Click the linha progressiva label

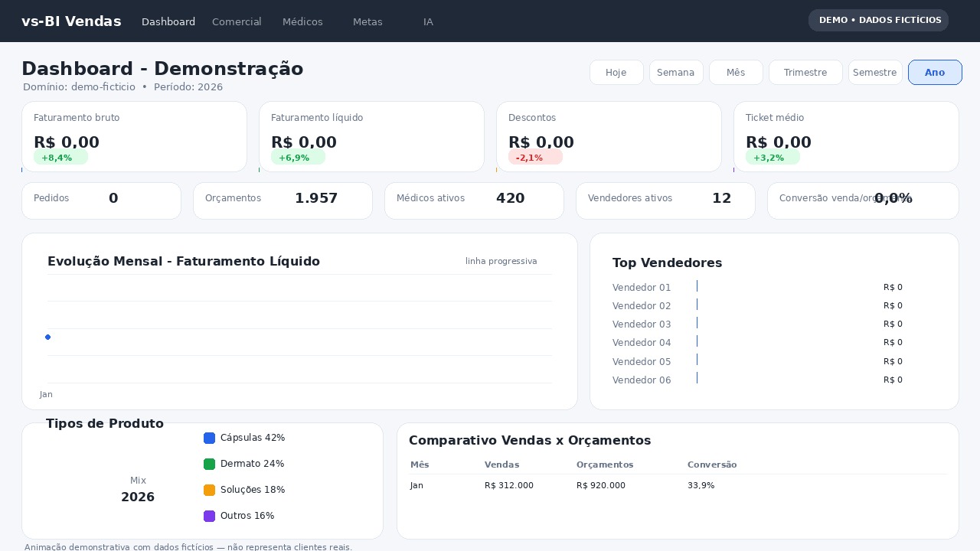coord(501,261)
